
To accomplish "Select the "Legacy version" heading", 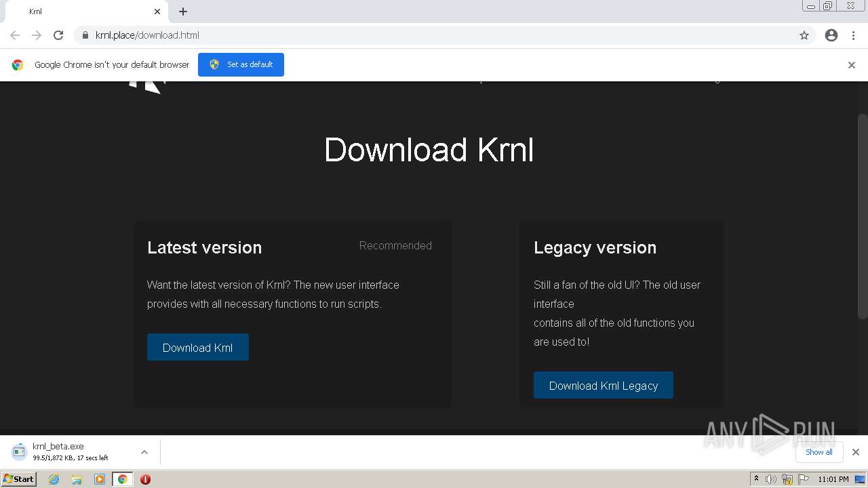I will 595,247.
